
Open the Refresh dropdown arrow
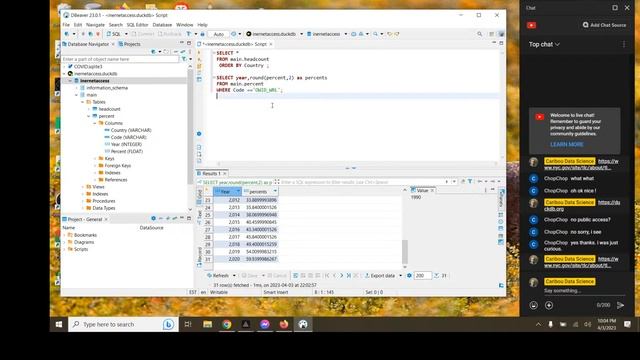(x=234, y=276)
